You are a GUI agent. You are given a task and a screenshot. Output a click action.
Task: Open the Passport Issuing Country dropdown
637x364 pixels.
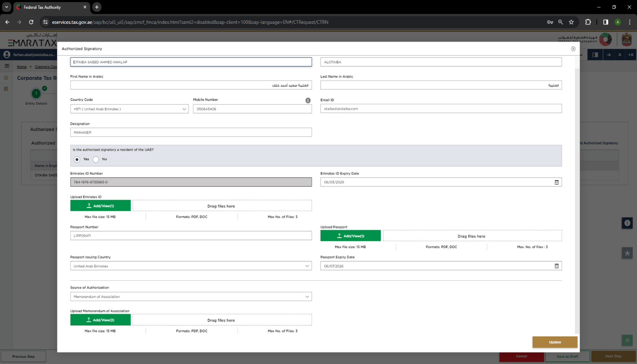click(191, 266)
